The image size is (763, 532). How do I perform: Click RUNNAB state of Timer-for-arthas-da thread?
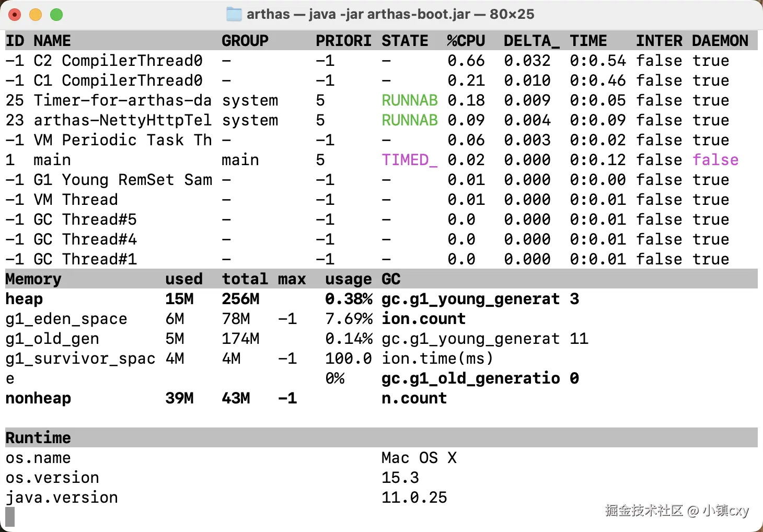pos(410,100)
